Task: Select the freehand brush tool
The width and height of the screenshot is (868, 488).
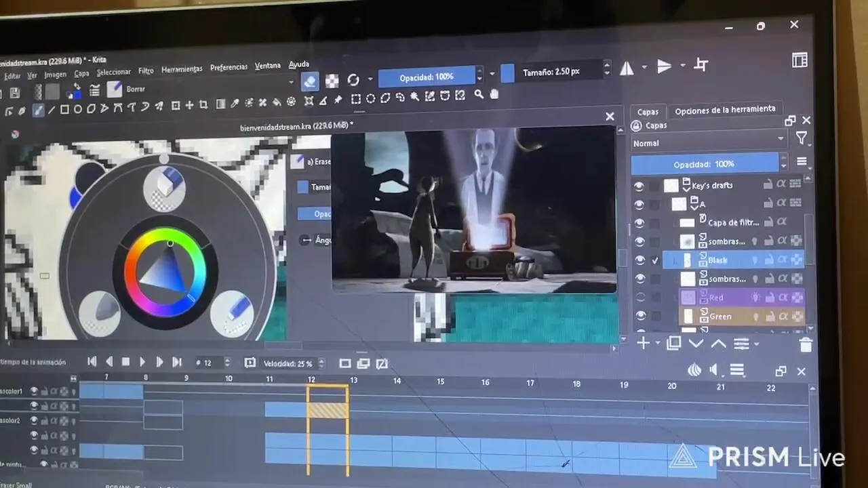Action: (38, 110)
